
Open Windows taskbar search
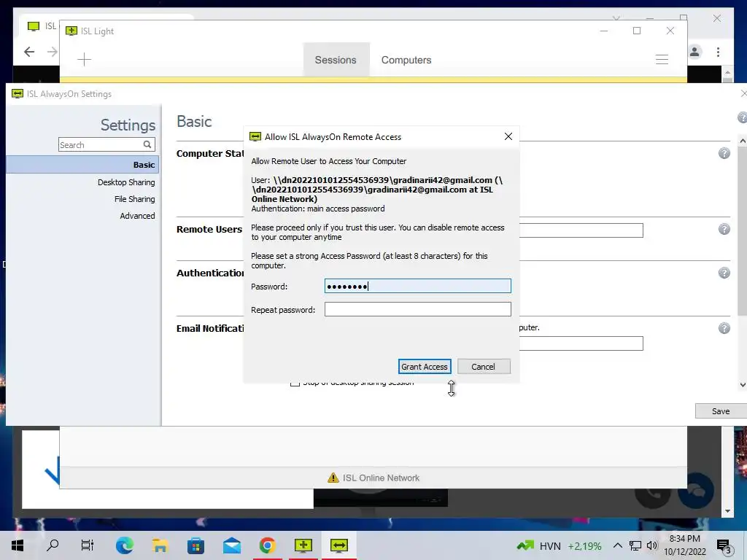(x=53, y=545)
